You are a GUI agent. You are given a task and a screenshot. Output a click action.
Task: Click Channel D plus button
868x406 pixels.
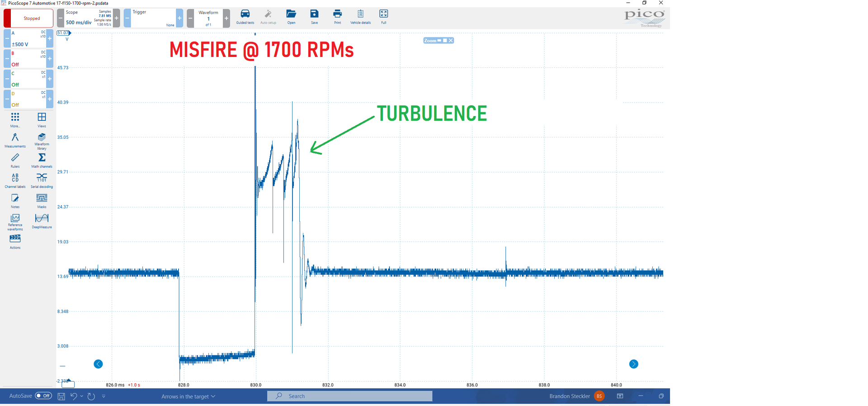point(50,99)
